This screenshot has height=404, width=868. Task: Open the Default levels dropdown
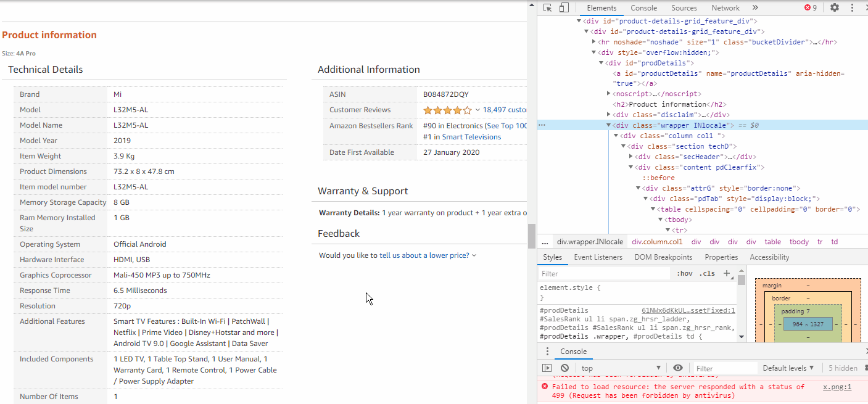point(788,368)
